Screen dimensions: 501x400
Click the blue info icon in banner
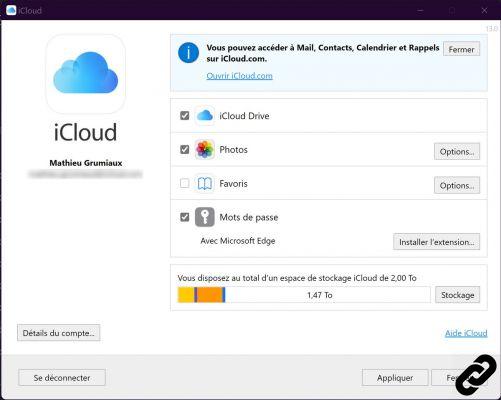(x=188, y=53)
